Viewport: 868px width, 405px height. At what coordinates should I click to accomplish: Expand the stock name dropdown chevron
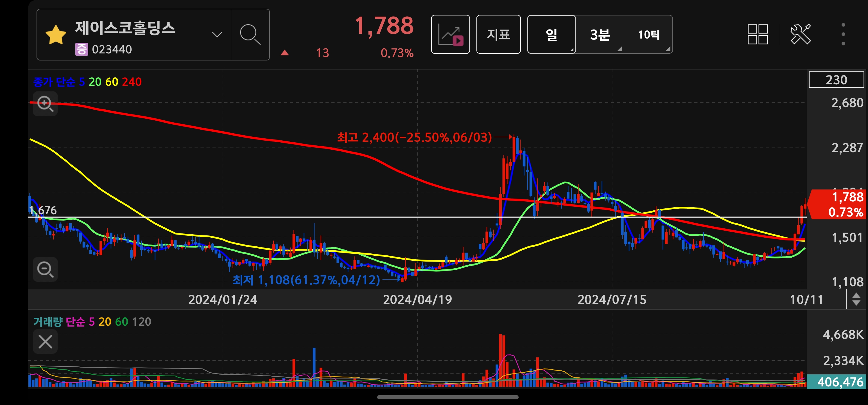[x=217, y=34]
